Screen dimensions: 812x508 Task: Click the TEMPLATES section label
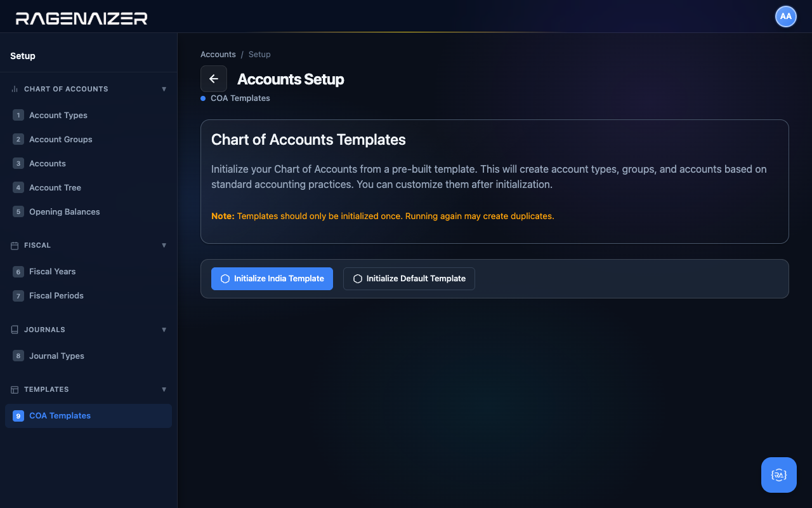(x=46, y=389)
